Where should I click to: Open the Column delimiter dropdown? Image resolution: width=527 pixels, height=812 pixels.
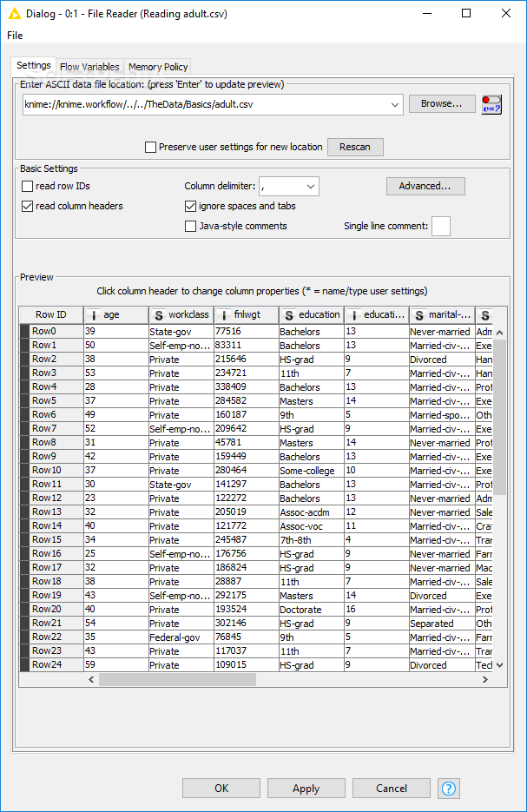(311, 187)
